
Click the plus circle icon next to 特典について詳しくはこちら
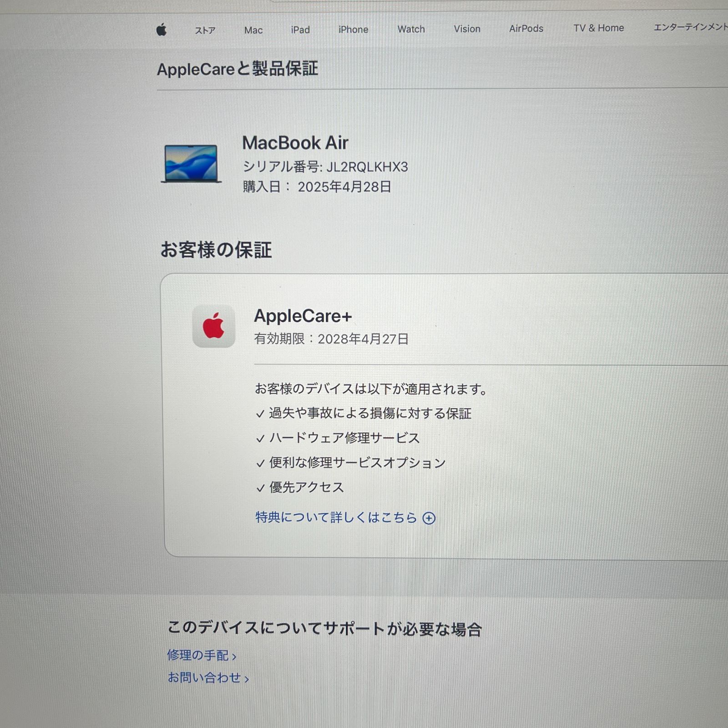(430, 518)
